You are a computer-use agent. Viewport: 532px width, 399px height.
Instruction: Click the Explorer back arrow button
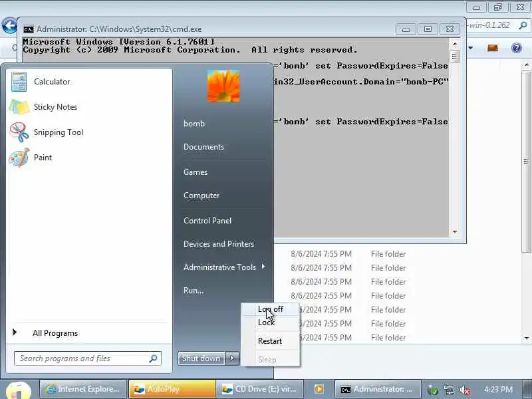pos(9,25)
